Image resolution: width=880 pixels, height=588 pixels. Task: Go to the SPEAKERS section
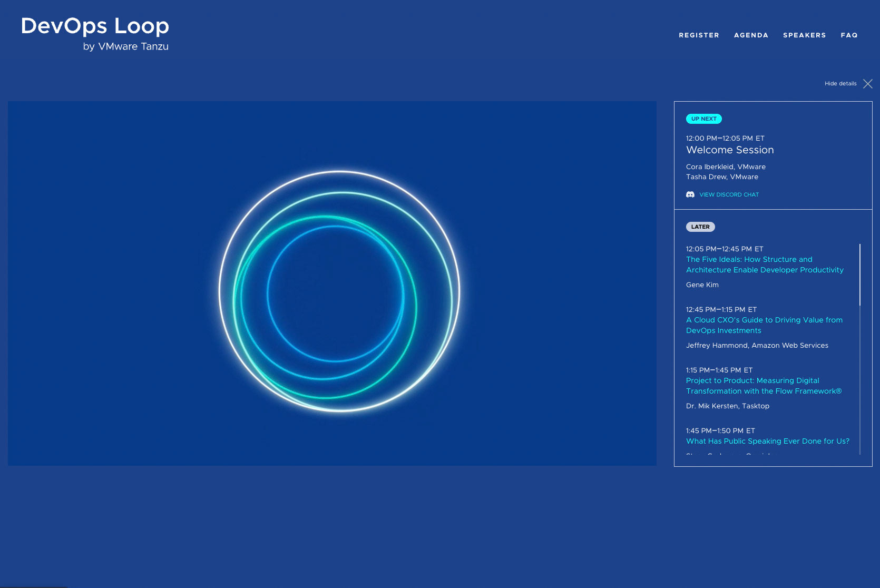tap(804, 35)
